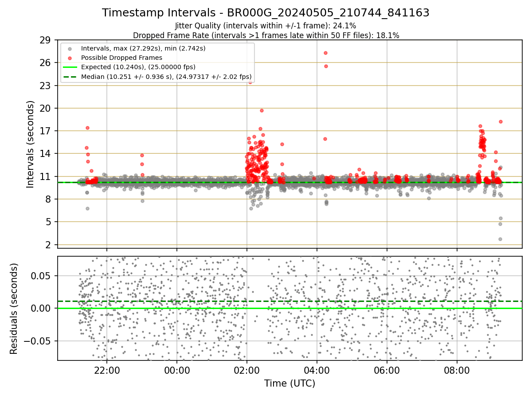Click the dashed green line sample in the legend

[x=70, y=77]
